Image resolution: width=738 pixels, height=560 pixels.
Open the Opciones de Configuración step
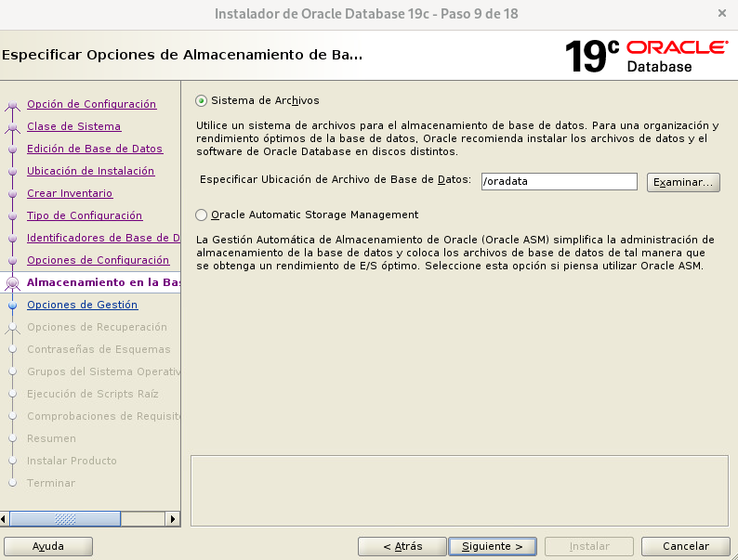pos(98,260)
